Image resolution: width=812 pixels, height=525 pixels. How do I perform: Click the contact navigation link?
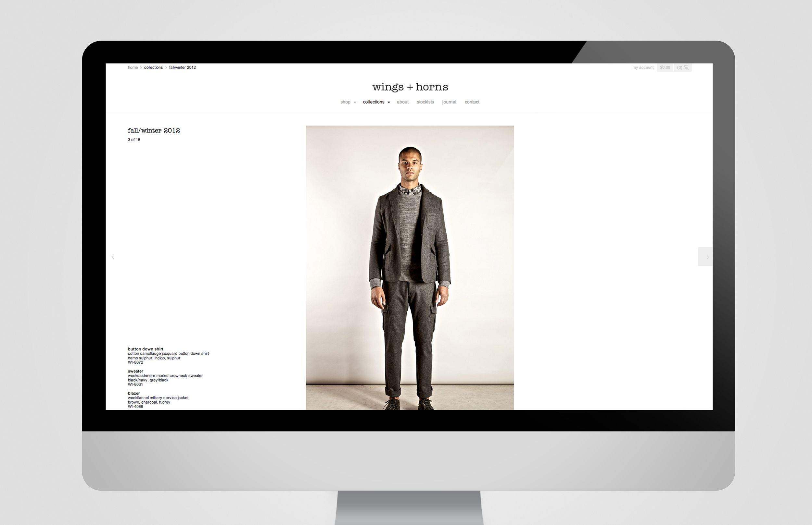click(471, 101)
